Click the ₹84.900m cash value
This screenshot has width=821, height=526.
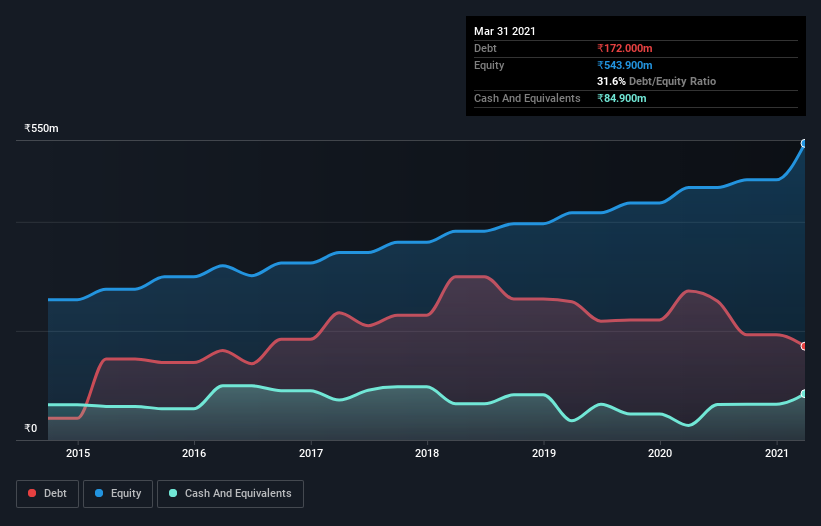[x=622, y=98]
